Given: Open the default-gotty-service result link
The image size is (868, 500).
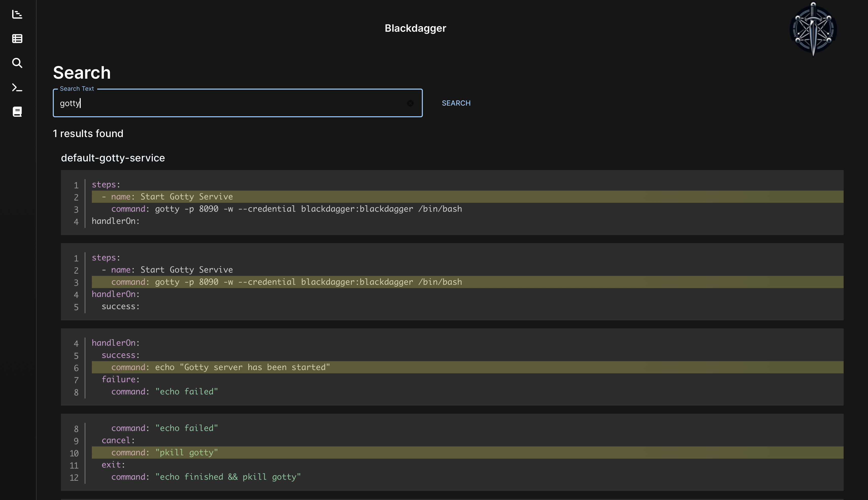Looking at the screenshot, I should 113,158.
